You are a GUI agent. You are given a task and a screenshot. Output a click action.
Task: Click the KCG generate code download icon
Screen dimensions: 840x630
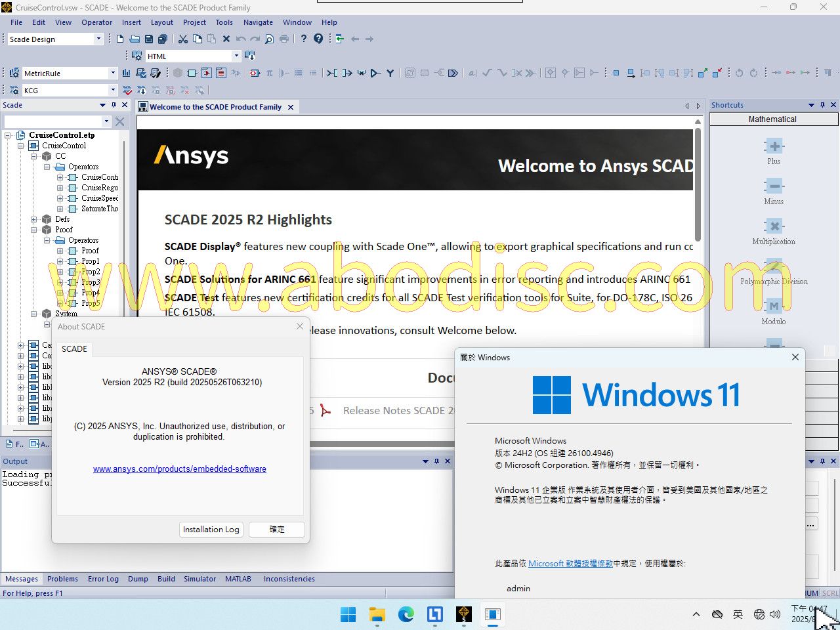[x=141, y=91]
